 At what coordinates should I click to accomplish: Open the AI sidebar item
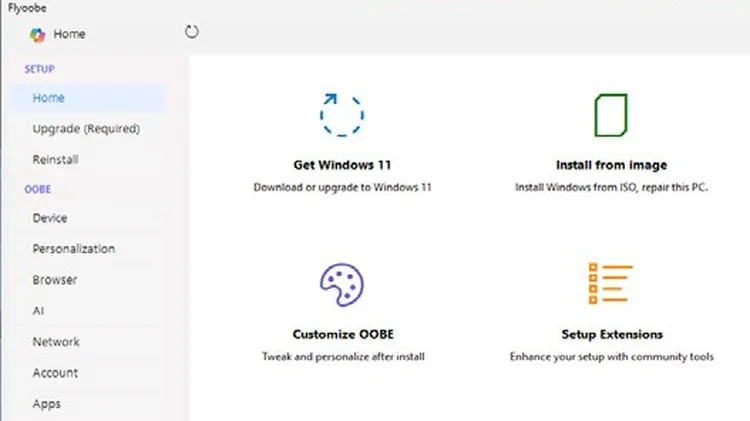pos(38,311)
